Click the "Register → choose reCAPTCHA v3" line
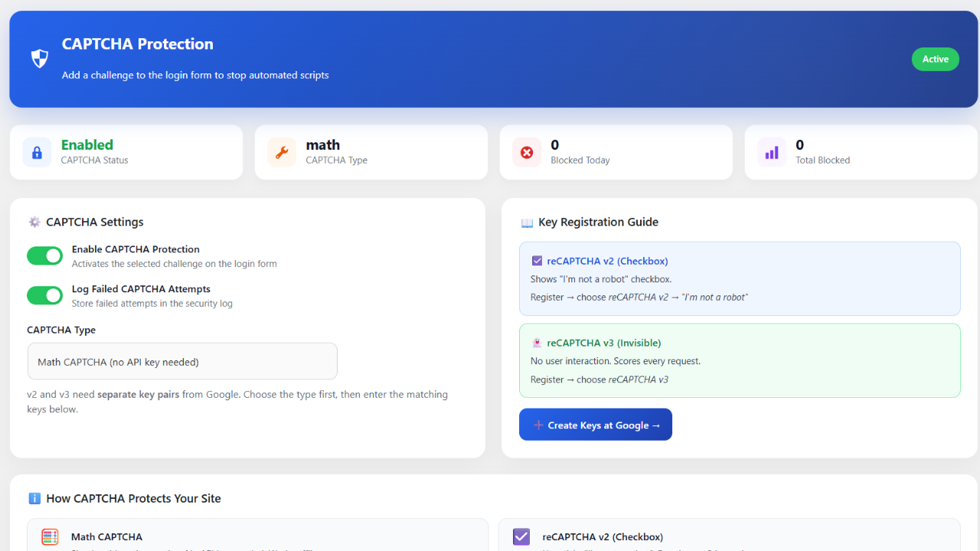This screenshot has height=551, width=980. pyautogui.click(x=599, y=380)
